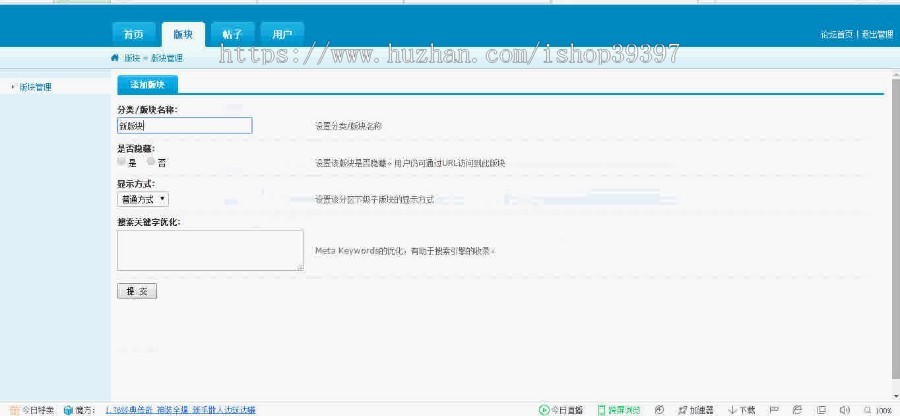Click the 100% zoom magnifier
Viewport: 900px width, 416px height.
click(x=867, y=410)
